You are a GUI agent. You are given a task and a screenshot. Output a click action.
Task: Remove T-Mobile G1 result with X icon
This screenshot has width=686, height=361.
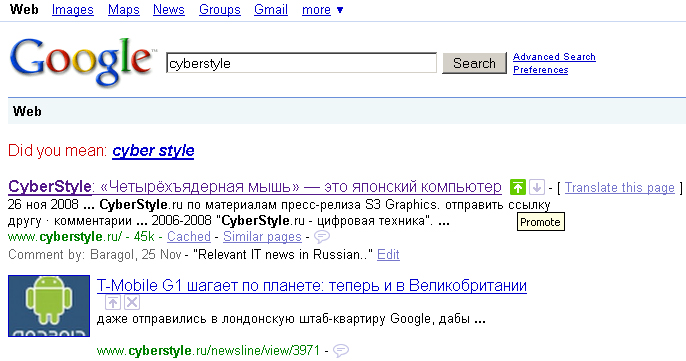click(132, 302)
